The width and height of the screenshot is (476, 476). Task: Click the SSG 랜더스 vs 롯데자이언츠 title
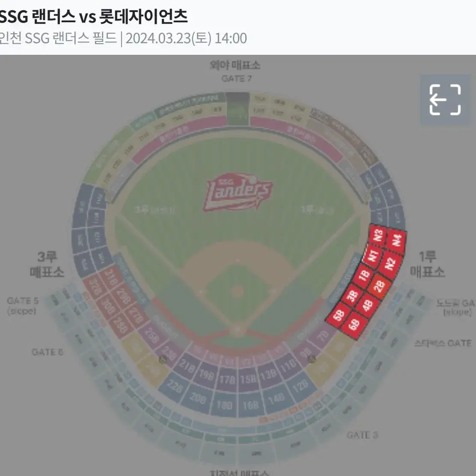point(93,16)
